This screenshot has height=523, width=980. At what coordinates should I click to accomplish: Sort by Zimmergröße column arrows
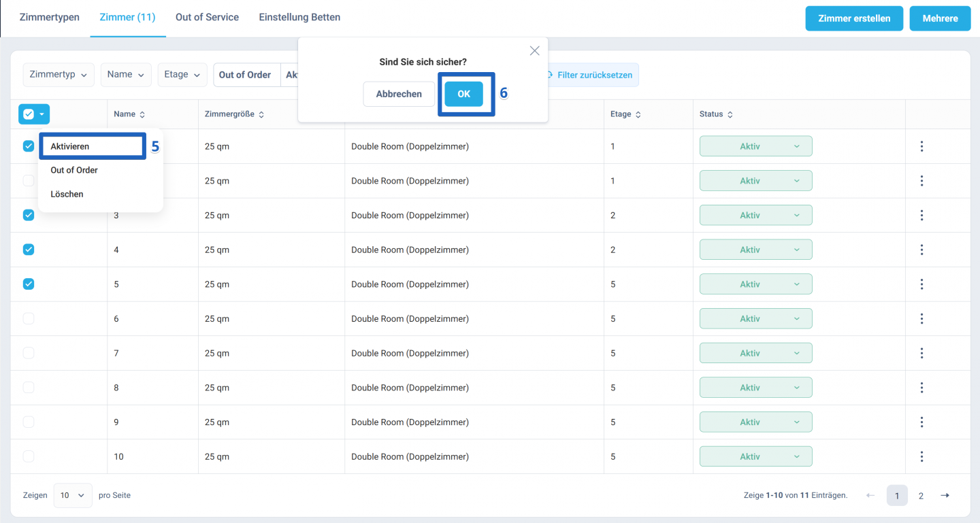pos(261,114)
